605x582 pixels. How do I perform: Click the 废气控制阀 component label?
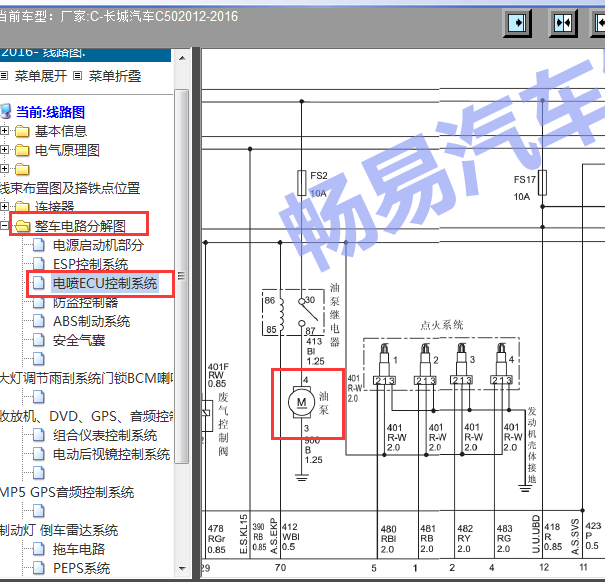[x=223, y=424]
